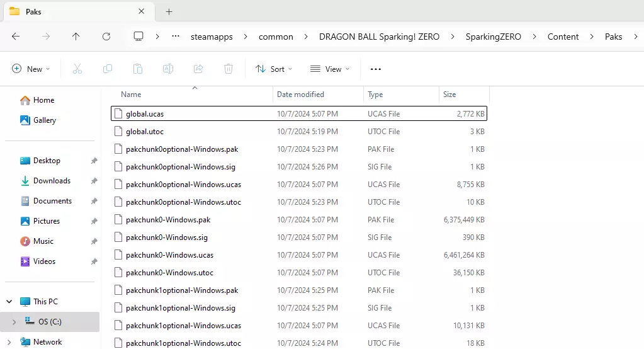This screenshot has width=644, height=349.
Task: Unpin Desktop using its pin icon
Action: pyautogui.click(x=94, y=161)
